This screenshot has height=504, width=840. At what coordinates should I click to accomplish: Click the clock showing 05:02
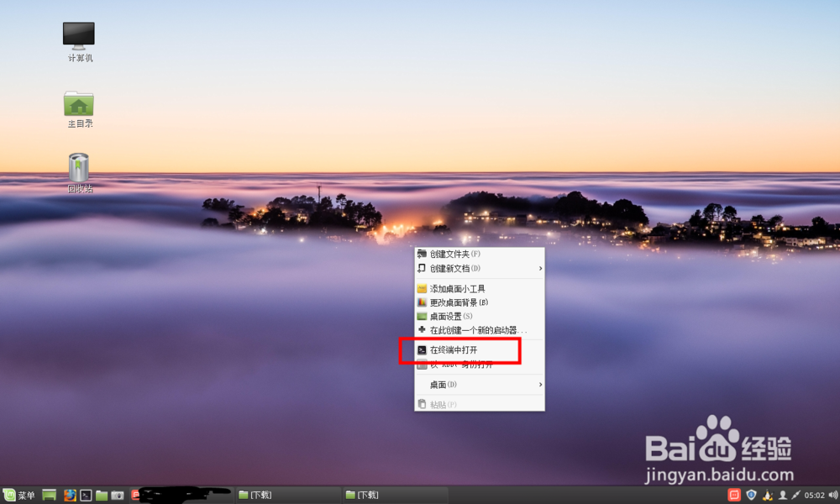(x=815, y=495)
